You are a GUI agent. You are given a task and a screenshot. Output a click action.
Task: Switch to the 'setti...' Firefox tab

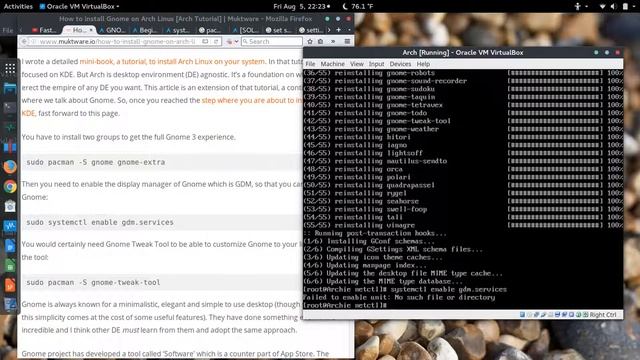(311, 30)
